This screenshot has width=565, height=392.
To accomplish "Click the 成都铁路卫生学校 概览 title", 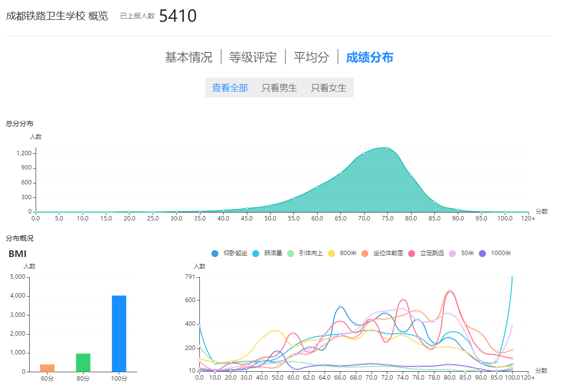I will pyautogui.click(x=57, y=16).
